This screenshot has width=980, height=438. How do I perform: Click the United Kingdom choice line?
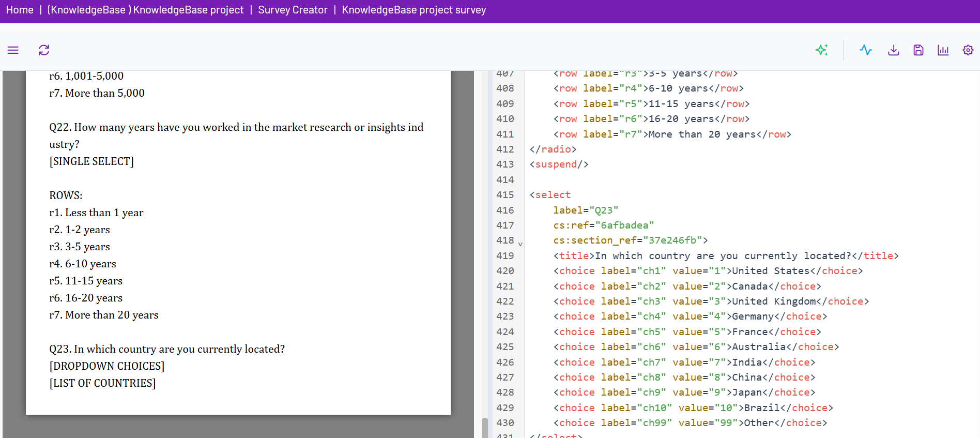711,301
